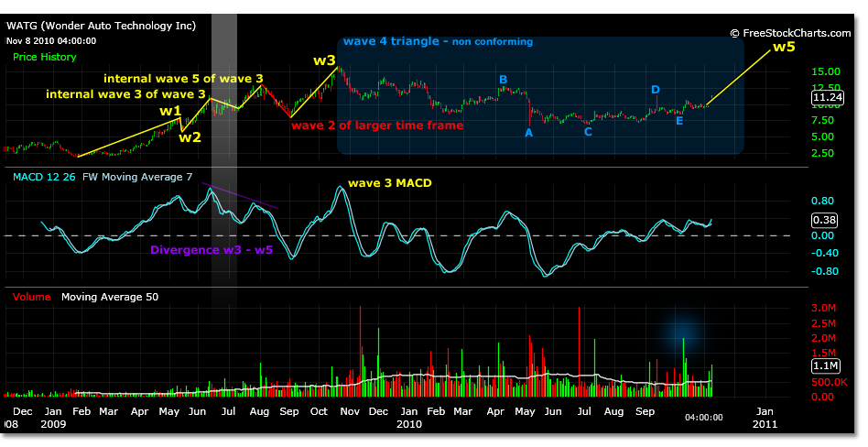
Task: Click the red 'wave 2 of larger time frame' note
Action: (x=377, y=125)
